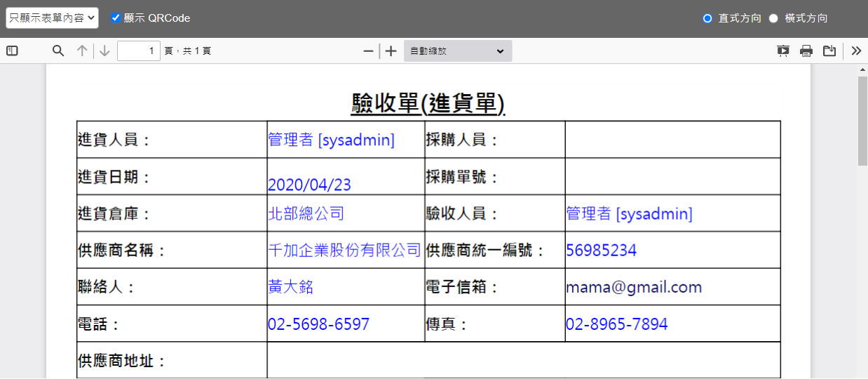Image resolution: width=868 pixels, height=379 pixels.
Task: Click the date 2020/04/23
Action: pos(309,185)
